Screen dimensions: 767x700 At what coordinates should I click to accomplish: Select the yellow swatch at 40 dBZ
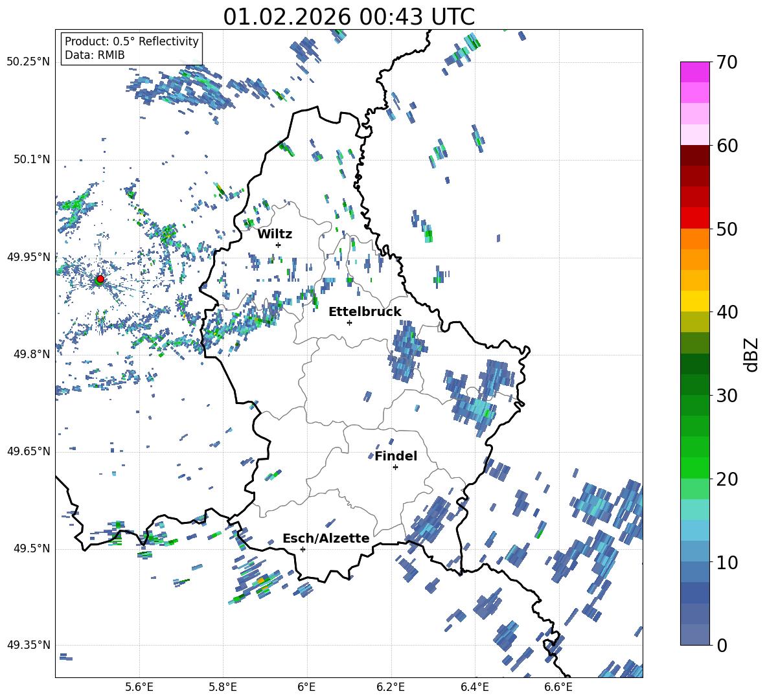695,301
